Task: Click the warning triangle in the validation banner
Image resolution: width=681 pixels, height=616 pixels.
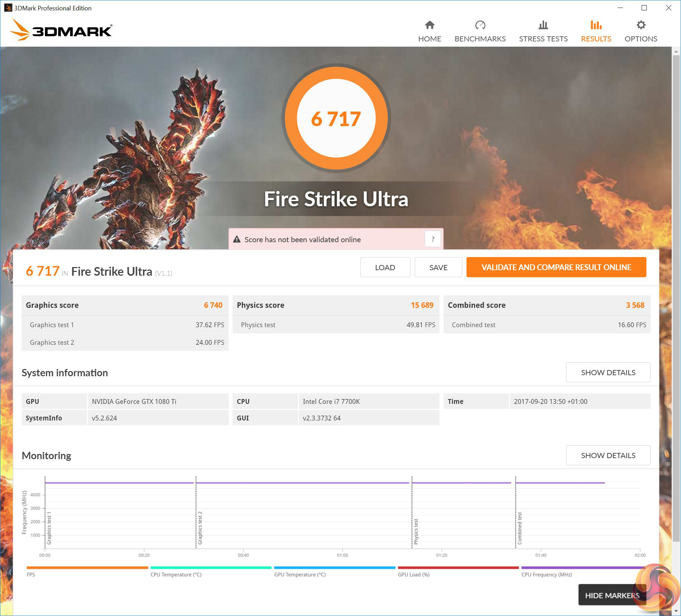Action: (237, 239)
